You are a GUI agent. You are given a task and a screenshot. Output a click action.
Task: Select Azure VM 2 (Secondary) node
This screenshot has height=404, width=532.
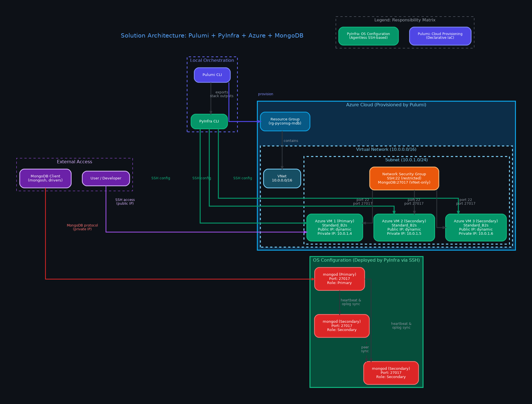[x=404, y=227]
